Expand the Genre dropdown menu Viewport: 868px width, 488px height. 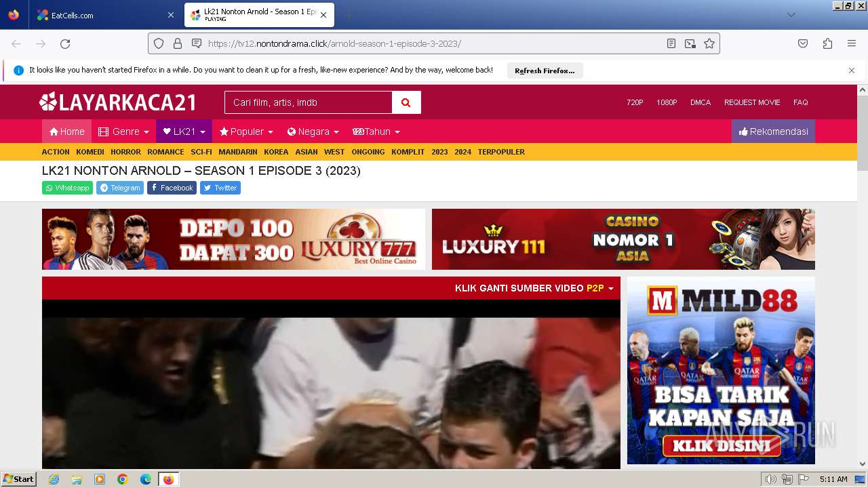pos(123,131)
